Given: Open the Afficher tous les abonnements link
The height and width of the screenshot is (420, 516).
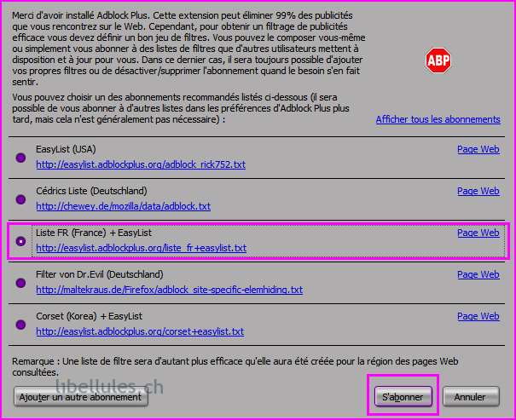Looking at the screenshot, I should coord(438,119).
